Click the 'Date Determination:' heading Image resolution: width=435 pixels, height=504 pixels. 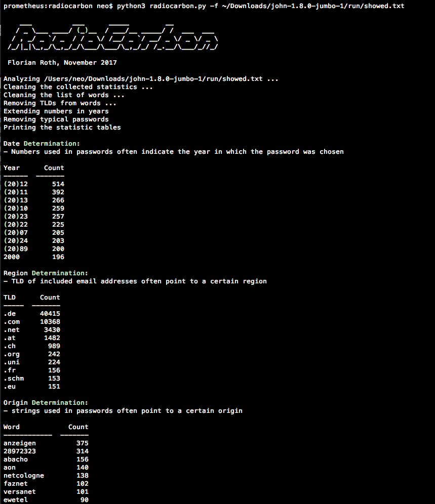pos(42,144)
